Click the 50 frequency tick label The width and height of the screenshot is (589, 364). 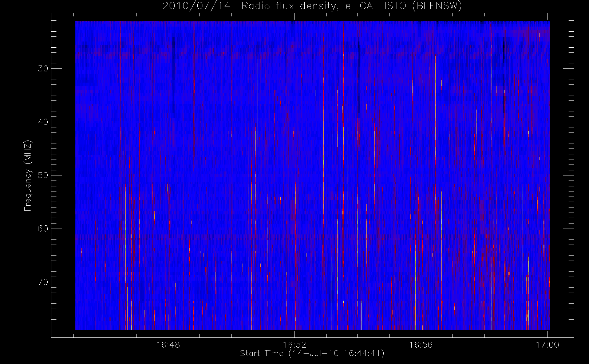pos(43,175)
